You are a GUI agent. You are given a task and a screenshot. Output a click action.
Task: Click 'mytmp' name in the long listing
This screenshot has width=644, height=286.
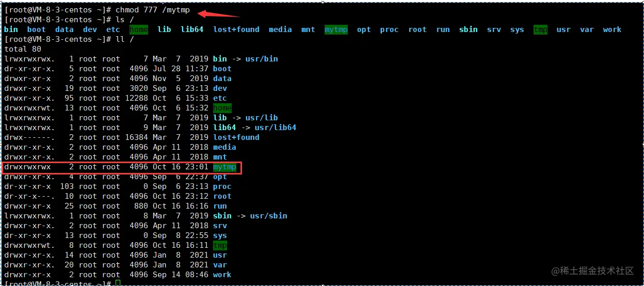tap(224, 167)
